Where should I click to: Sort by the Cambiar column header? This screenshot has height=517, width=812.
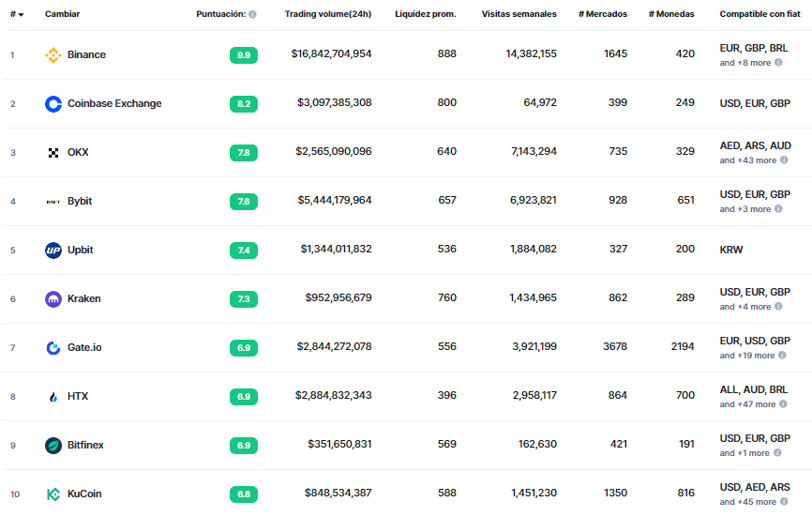tap(62, 14)
